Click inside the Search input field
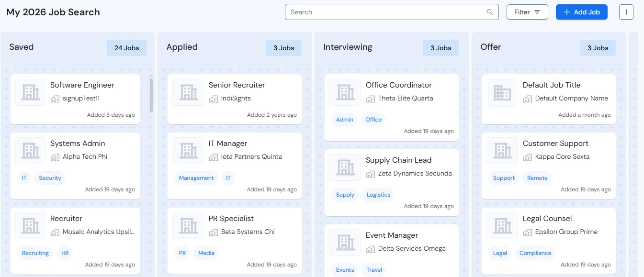Image resolution: width=644 pixels, height=277 pixels. tap(383, 11)
